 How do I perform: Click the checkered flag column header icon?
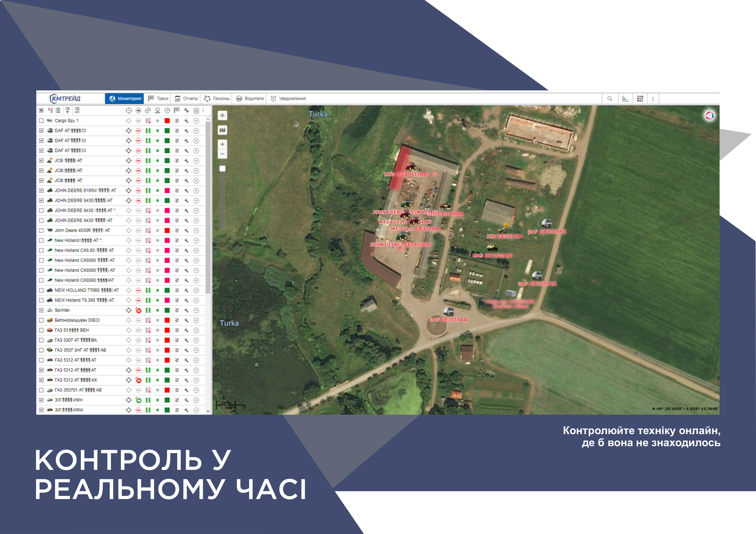(177, 110)
